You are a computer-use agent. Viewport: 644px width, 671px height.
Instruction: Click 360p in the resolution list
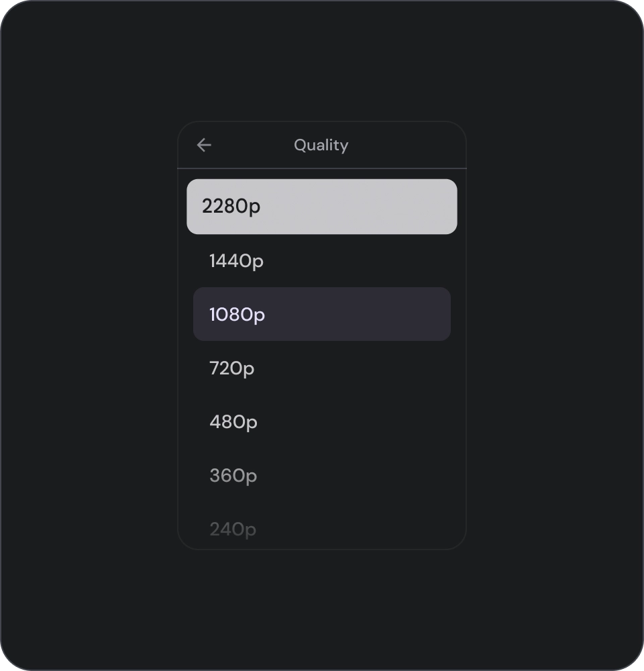pyautogui.click(x=322, y=476)
